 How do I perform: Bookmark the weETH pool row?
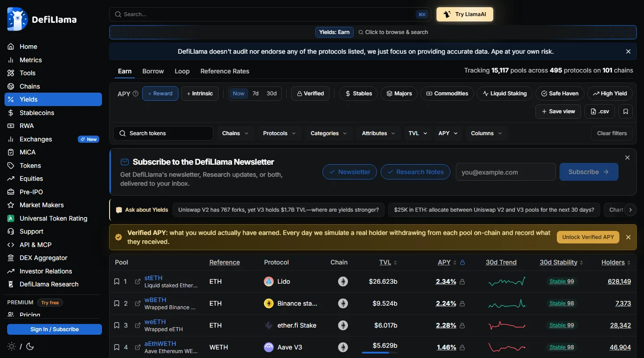tap(117, 325)
